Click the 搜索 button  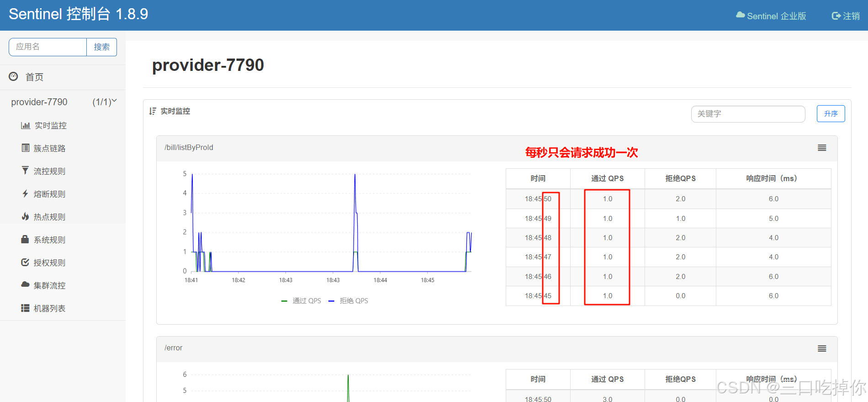pos(101,47)
